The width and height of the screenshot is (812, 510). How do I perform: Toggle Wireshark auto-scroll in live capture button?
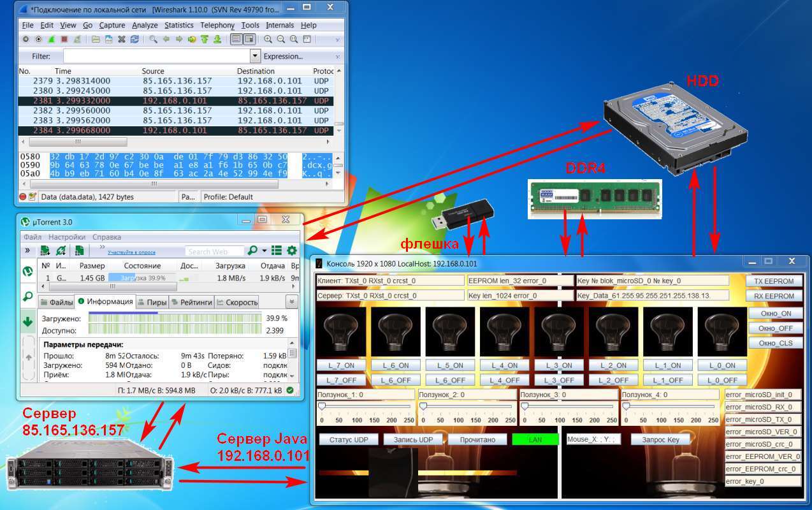249,40
